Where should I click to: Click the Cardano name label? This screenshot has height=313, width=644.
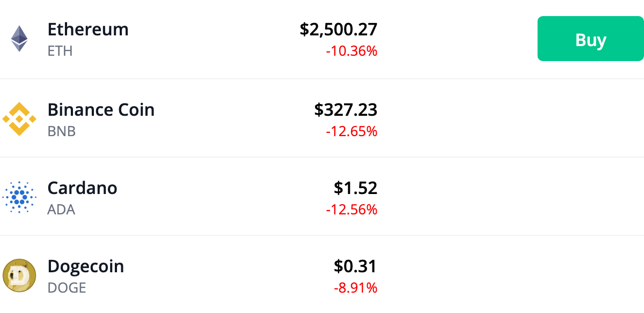[82, 188]
